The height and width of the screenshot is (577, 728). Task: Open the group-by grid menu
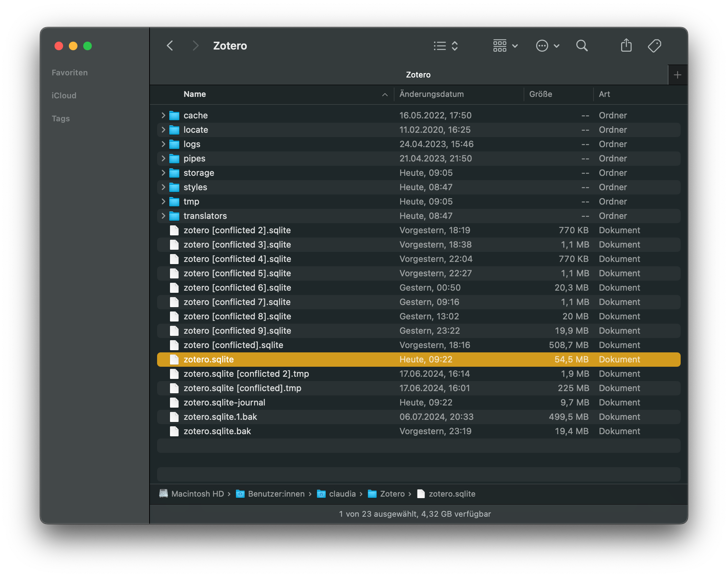(x=505, y=46)
